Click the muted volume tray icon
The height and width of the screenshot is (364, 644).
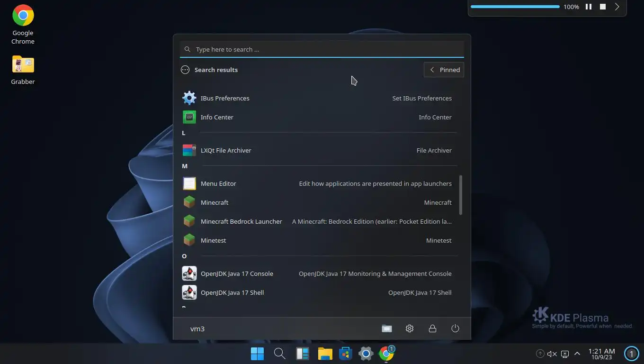552,354
